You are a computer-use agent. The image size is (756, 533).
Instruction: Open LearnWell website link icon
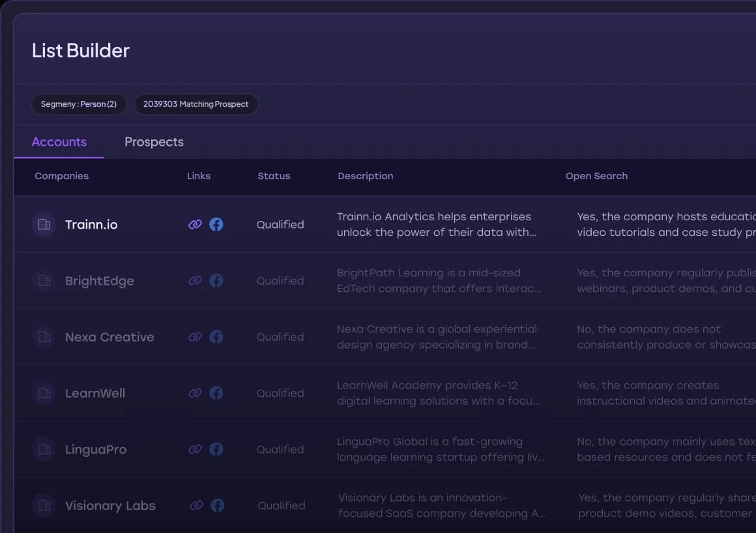(x=195, y=393)
